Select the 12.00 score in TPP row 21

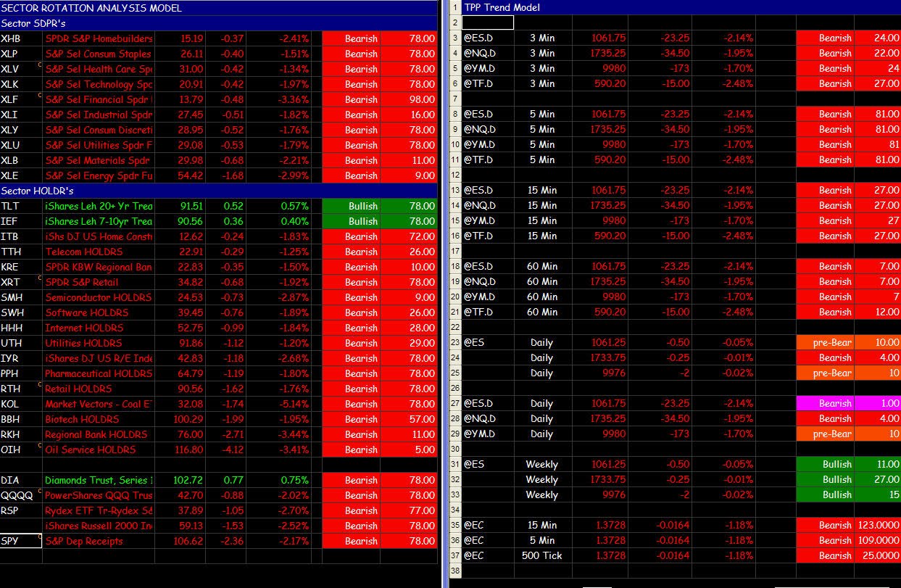coord(878,312)
